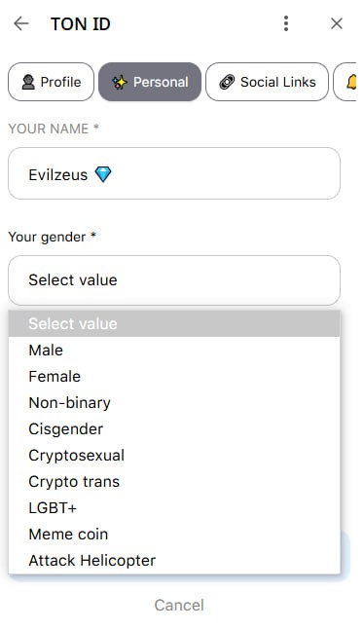Pick Attack Helicopter from the list
The image size is (364, 629).
tap(174, 561)
